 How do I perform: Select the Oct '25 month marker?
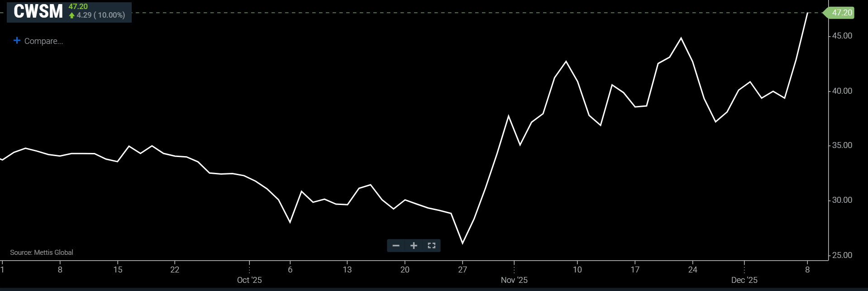coord(249,280)
